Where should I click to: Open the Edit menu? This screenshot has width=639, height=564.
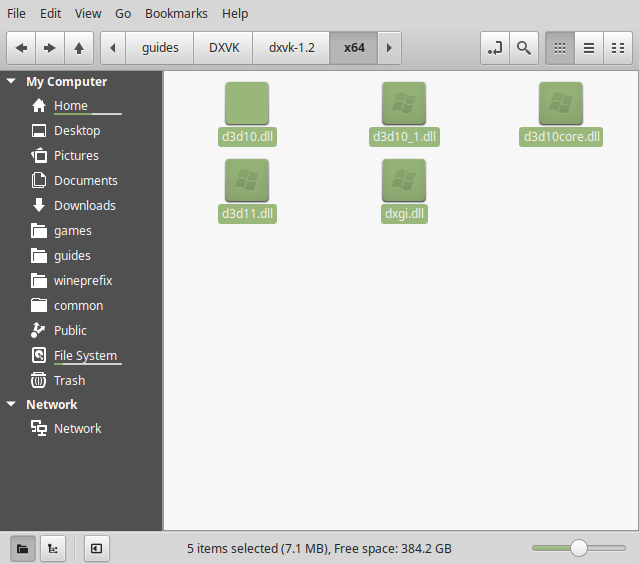click(51, 13)
